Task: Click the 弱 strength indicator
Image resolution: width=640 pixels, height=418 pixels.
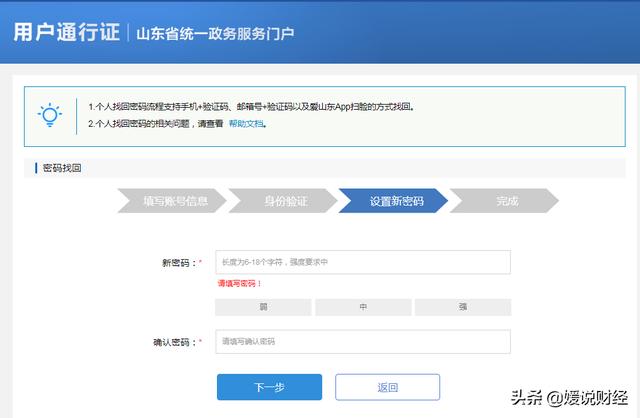Action: click(x=263, y=307)
